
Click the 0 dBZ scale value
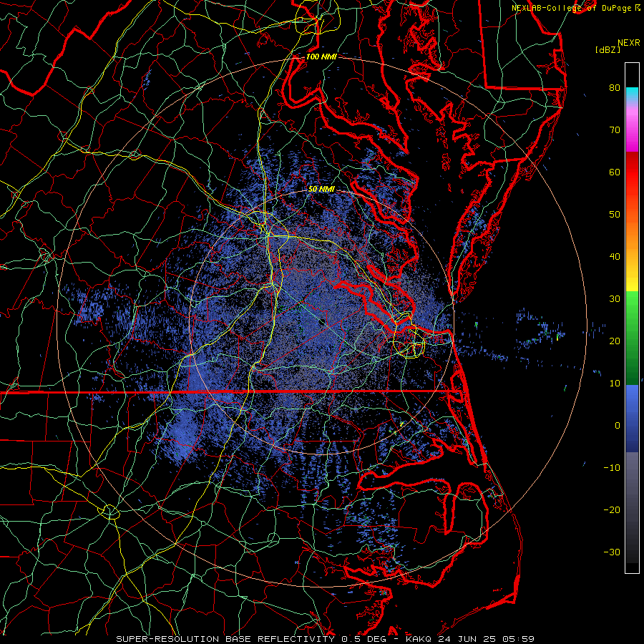(x=618, y=426)
